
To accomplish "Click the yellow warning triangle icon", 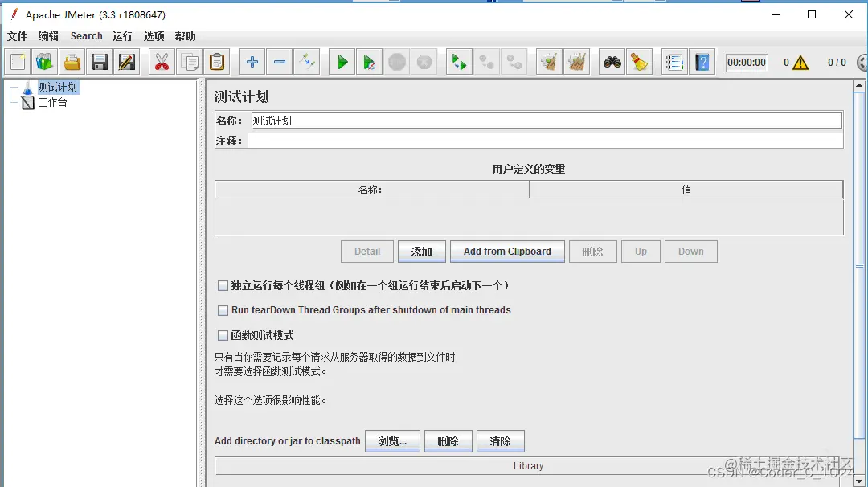I will [x=800, y=63].
